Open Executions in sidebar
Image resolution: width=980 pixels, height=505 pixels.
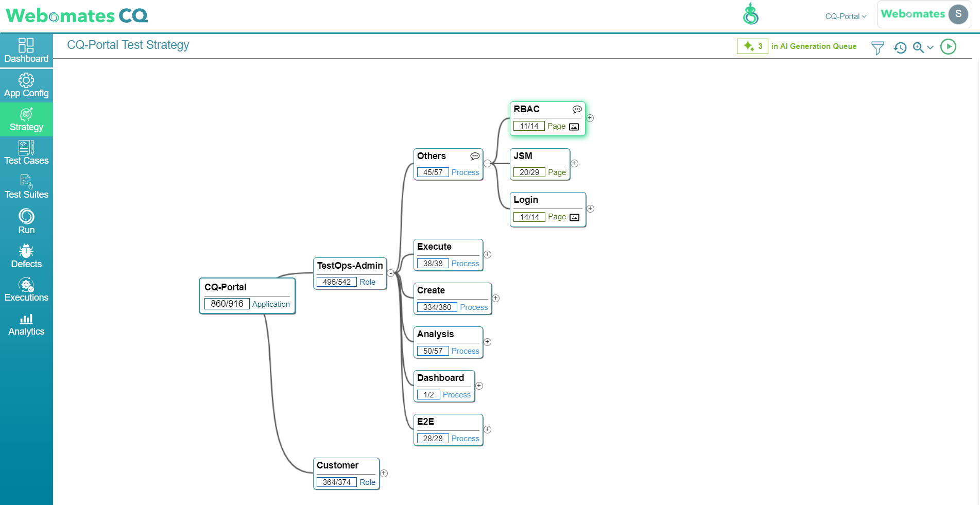26,290
